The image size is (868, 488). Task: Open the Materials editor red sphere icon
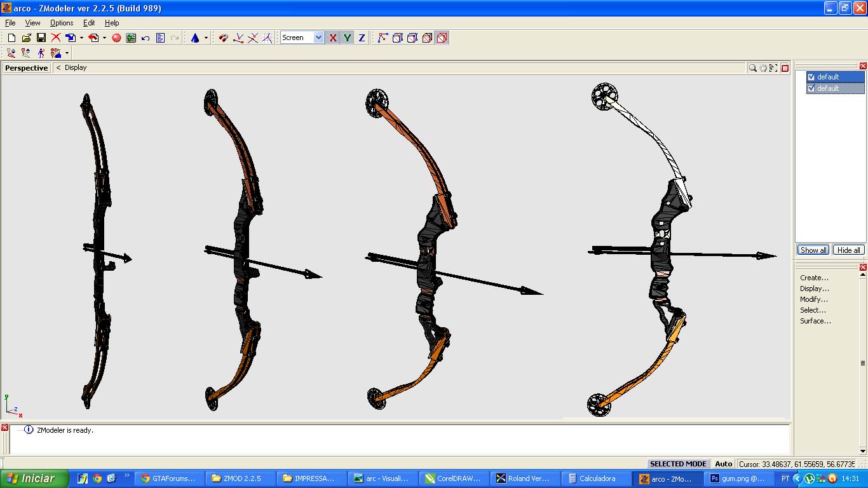[x=116, y=38]
